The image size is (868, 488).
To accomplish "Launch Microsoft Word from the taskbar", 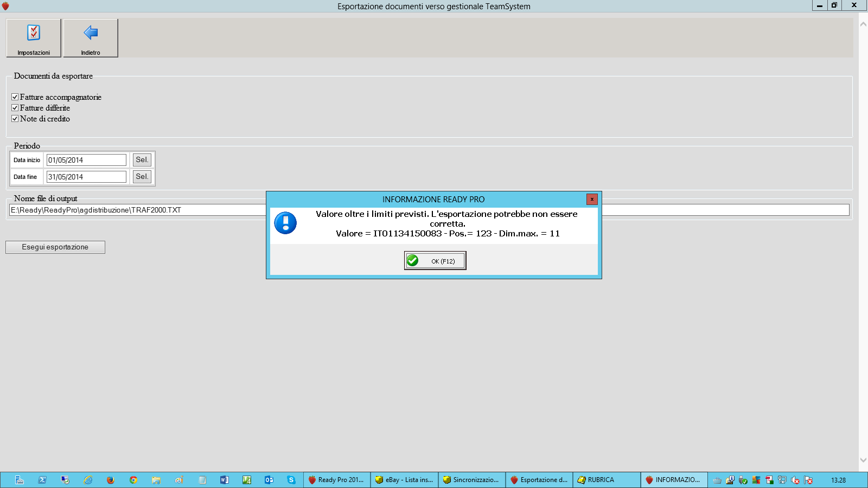I will 224,480.
